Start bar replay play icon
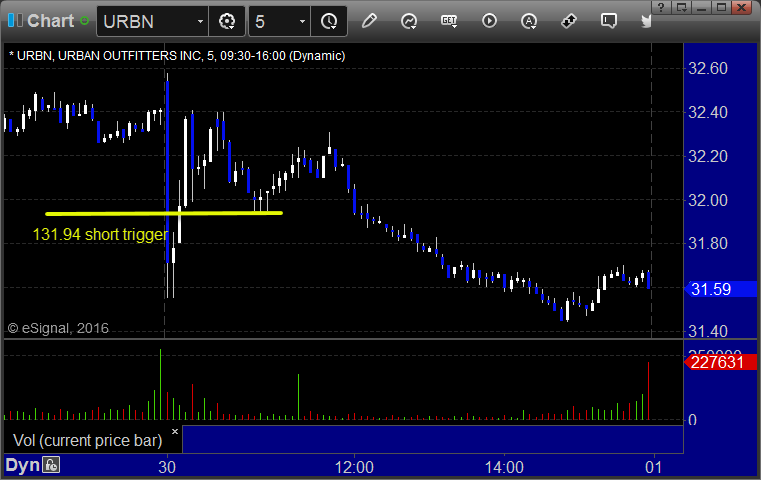The image size is (761, 480). coord(489,21)
